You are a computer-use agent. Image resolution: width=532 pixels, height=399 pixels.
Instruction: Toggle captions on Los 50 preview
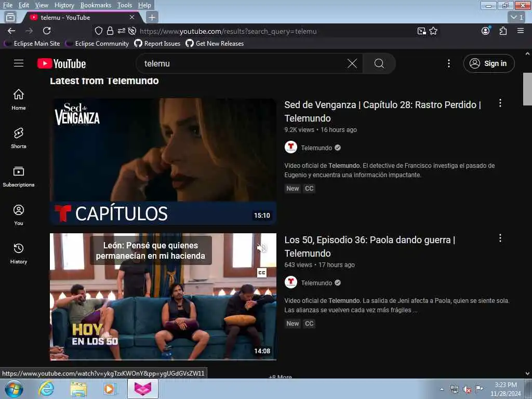262,273
